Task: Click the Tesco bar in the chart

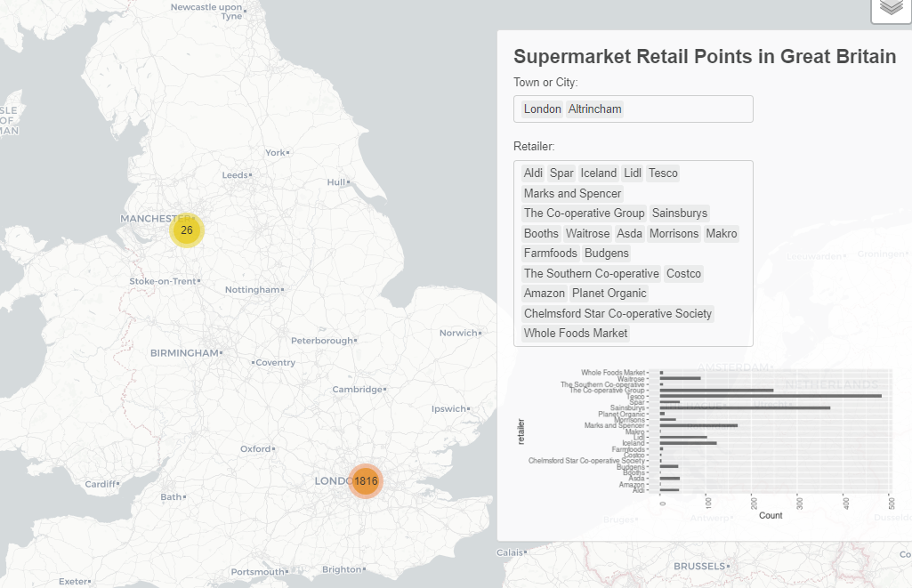Action: pos(770,396)
